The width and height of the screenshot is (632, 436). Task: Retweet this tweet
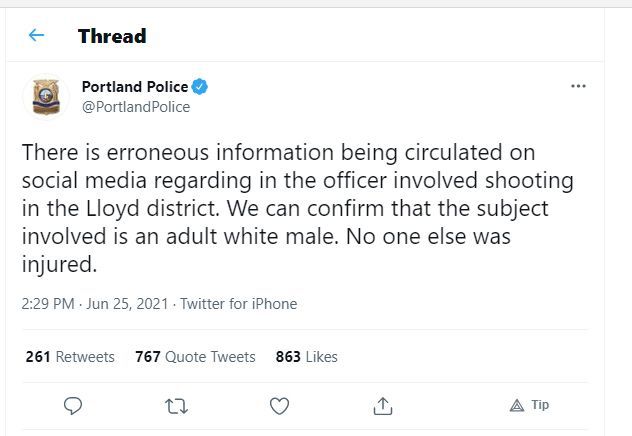[176, 405]
